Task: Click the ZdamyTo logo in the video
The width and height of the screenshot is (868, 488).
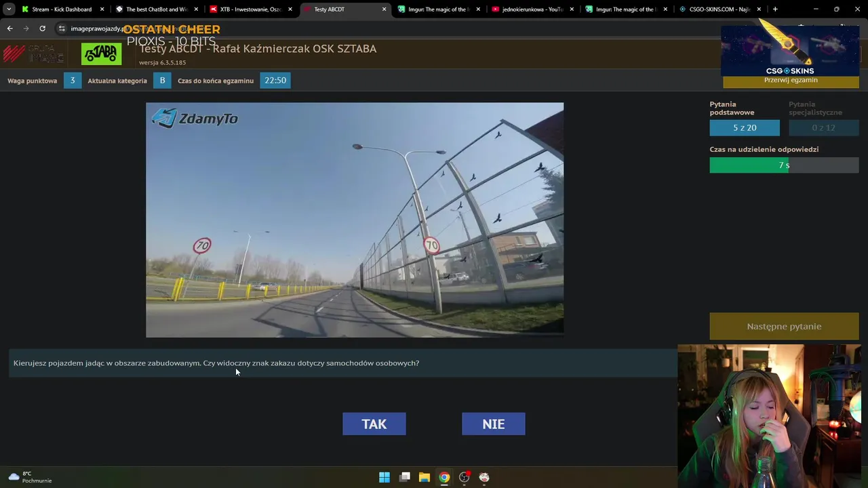Action: [x=195, y=119]
